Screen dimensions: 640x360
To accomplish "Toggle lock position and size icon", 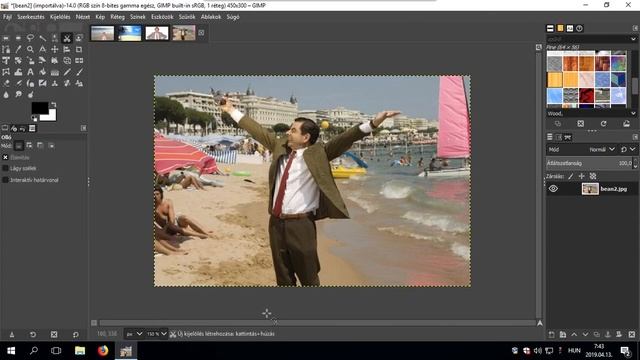I will (x=582, y=176).
